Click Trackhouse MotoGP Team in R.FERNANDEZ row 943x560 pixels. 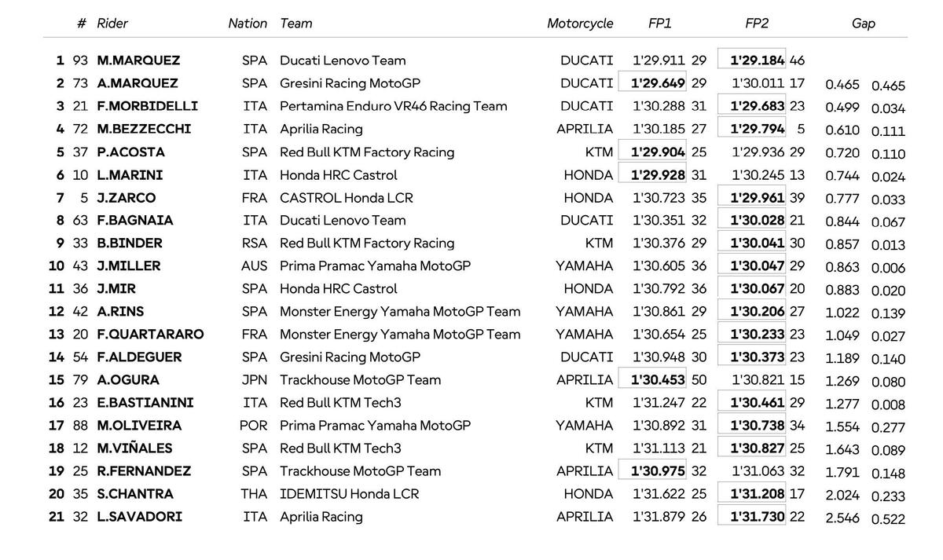tap(361, 471)
